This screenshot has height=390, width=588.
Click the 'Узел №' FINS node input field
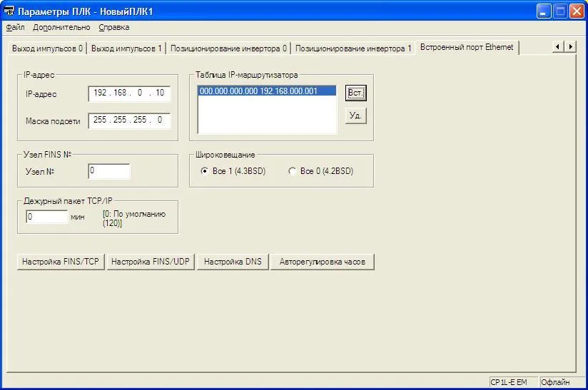pyautogui.click(x=108, y=171)
